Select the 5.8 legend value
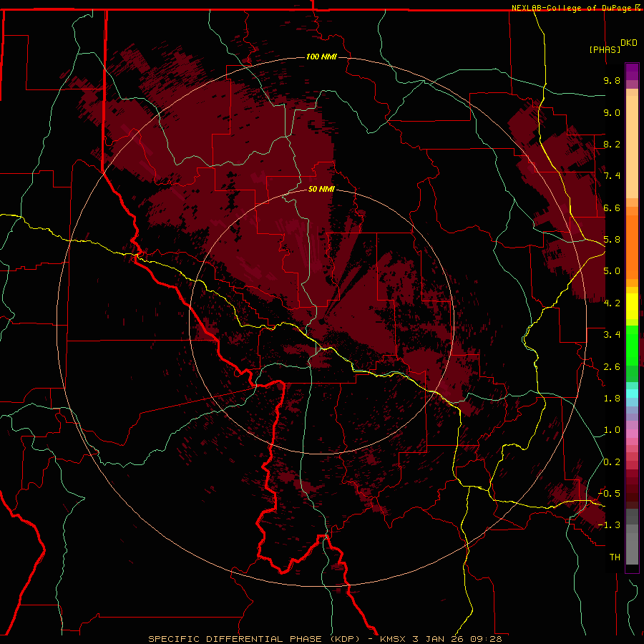Image resolution: width=644 pixels, height=644 pixels. tap(612, 240)
